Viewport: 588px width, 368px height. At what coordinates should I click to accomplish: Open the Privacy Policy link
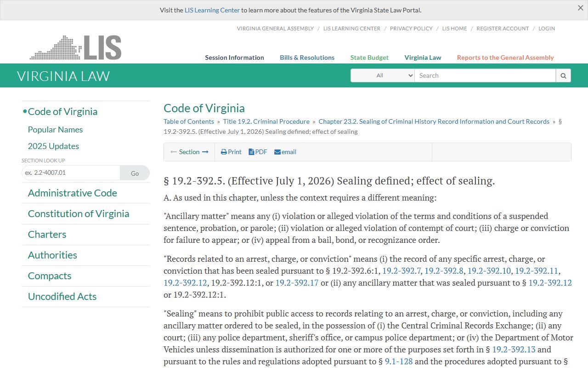[411, 29]
